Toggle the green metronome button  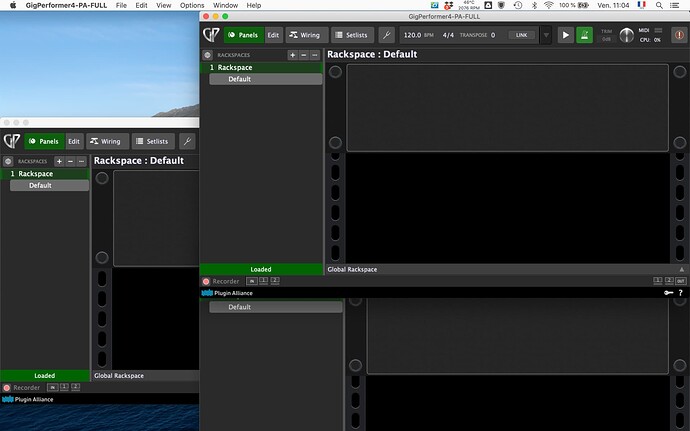pyautogui.click(x=584, y=35)
